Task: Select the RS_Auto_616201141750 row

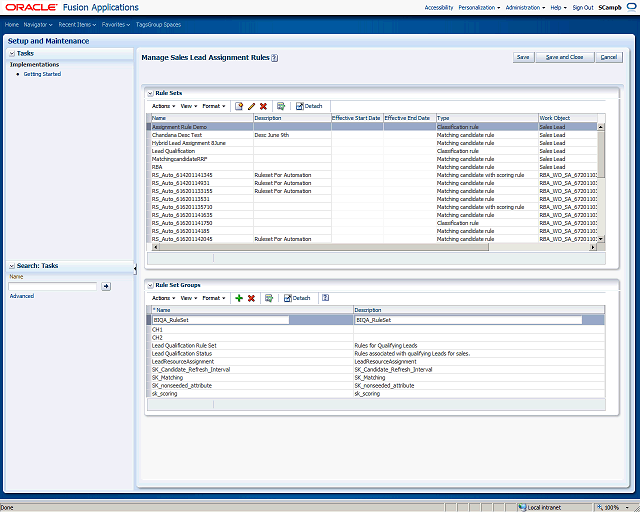Action: [373, 223]
